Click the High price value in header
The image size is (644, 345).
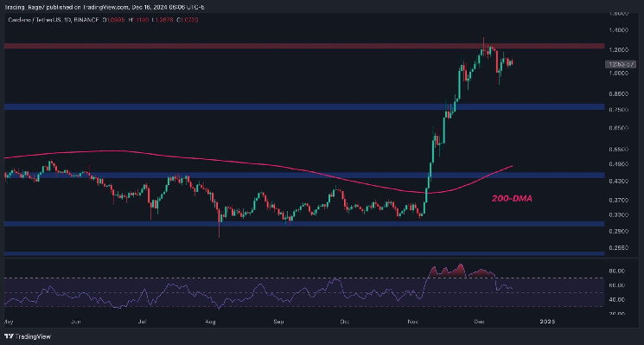coord(141,20)
